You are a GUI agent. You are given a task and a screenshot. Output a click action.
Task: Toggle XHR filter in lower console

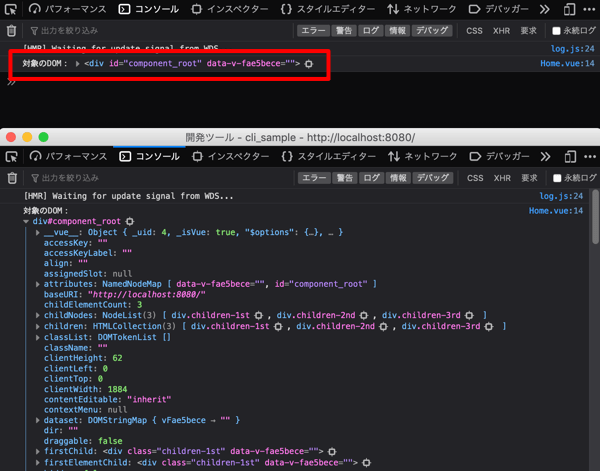click(x=502, y=178)
